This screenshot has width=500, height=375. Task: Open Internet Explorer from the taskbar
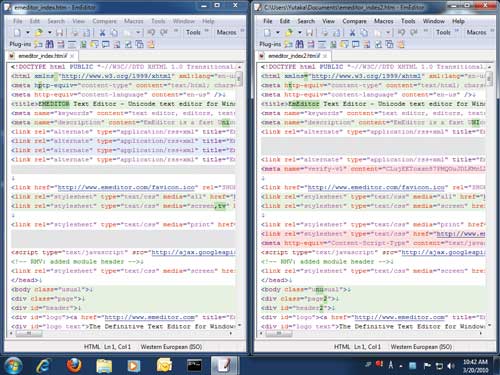(x=44, y=365)
